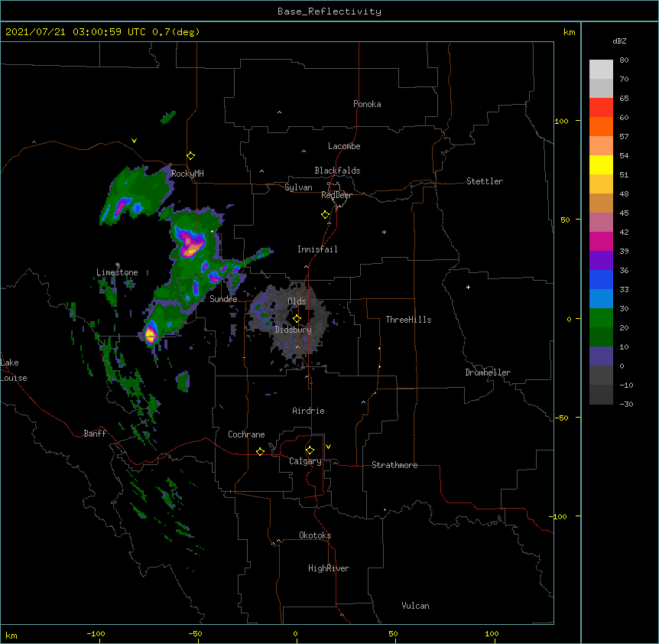Select the slate 0-10 dBZ legend swatch
This screenshot has width=659, height=644.
601,356
